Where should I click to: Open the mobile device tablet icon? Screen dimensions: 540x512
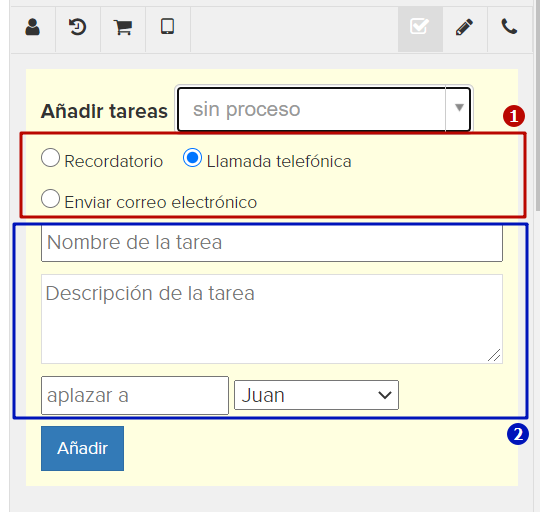pyautogui.click(x=168, y=27)
